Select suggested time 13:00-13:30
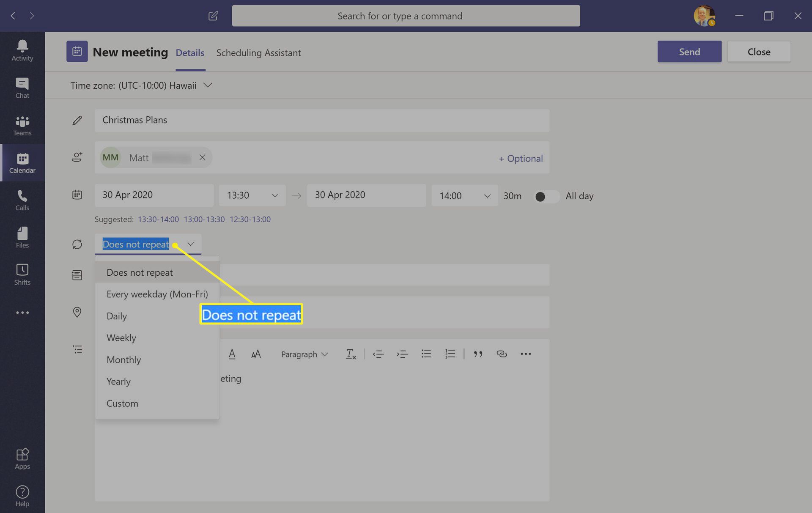The image size is (812, 513). pos(204,219)
